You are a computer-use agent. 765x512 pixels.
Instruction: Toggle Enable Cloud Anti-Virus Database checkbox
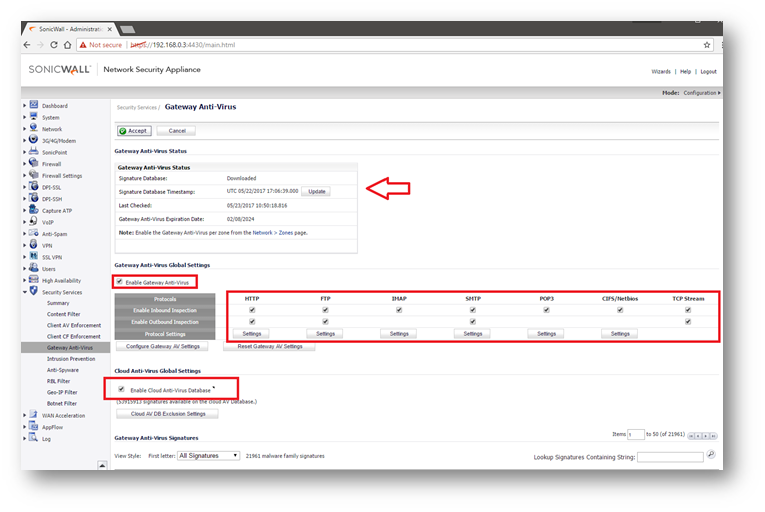point(121,389)
